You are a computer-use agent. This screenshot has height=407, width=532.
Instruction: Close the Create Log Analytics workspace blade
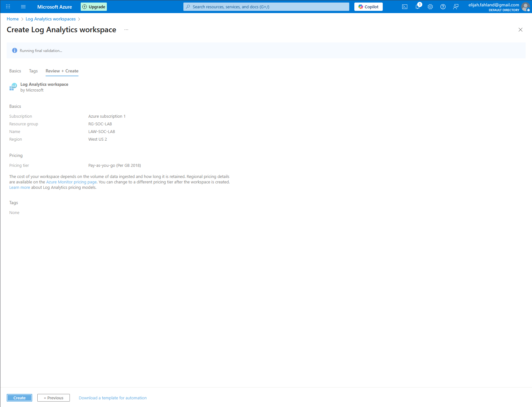click(x=521, y=30)
